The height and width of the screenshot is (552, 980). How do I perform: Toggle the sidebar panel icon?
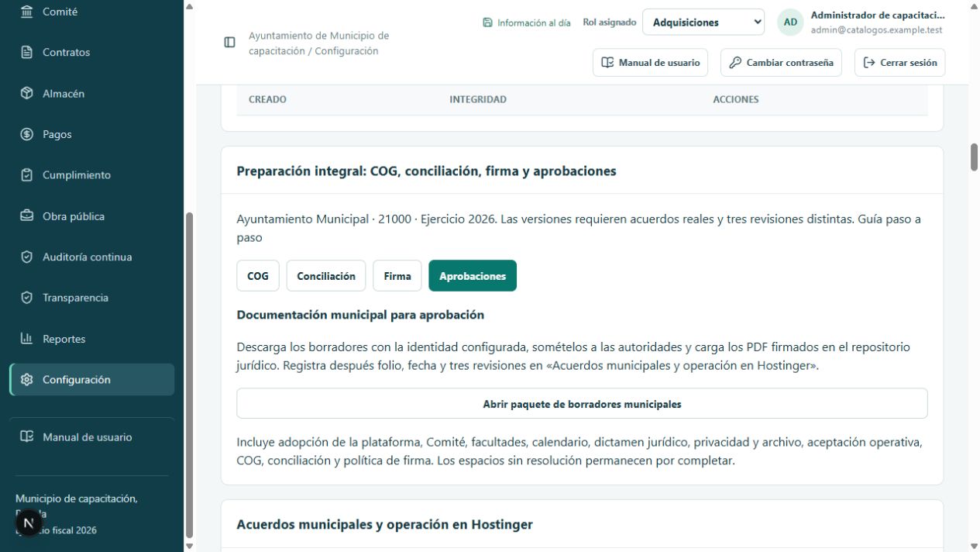tap(230, 43)
